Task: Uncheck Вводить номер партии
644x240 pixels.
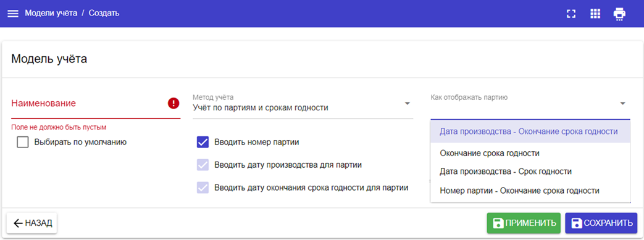Action: tap(203, 143)
